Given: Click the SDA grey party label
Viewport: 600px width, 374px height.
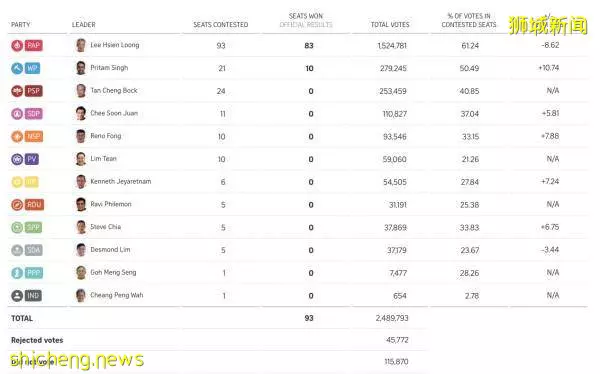Looking at the screenshot, I should (x=34, y=250).
